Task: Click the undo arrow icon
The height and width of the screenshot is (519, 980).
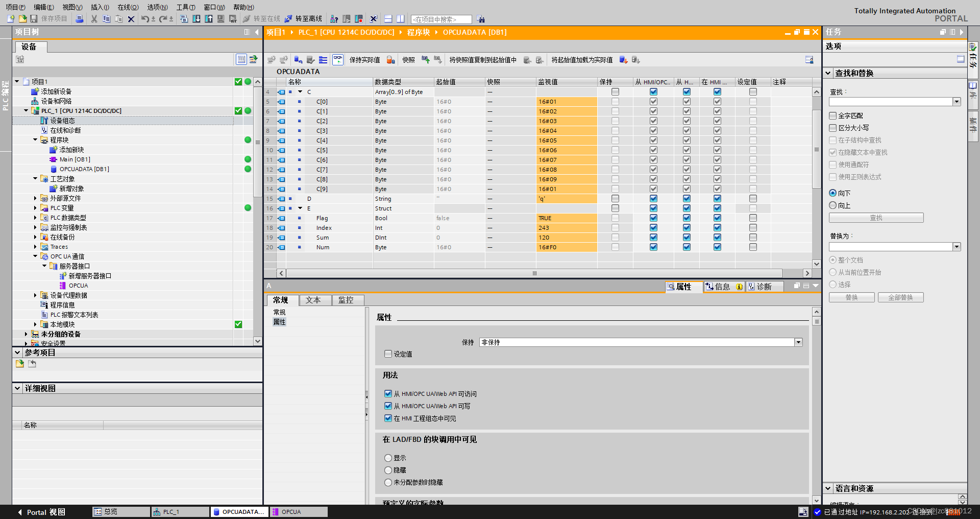Action: (145, 19)
